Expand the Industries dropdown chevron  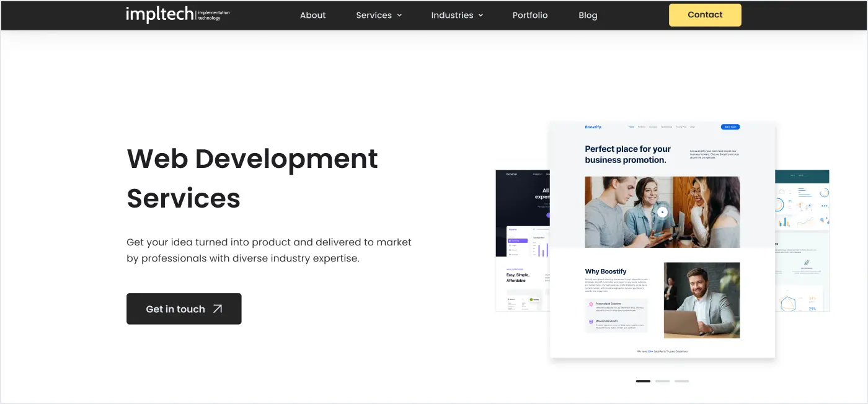(480, 15)
